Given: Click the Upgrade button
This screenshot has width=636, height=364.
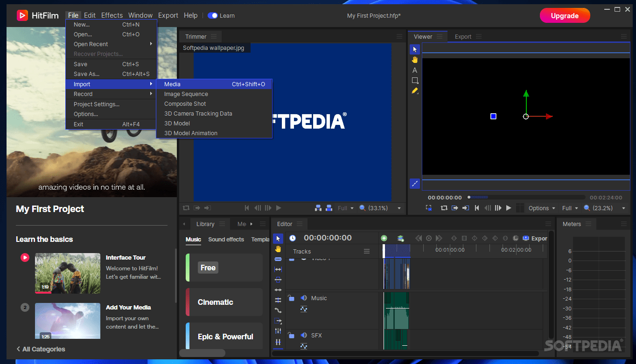Looking at the screenshot, I should [x=565, y=15].
